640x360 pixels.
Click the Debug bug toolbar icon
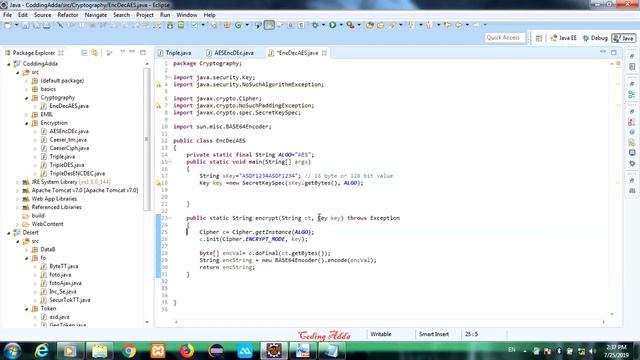click(315, 25)
